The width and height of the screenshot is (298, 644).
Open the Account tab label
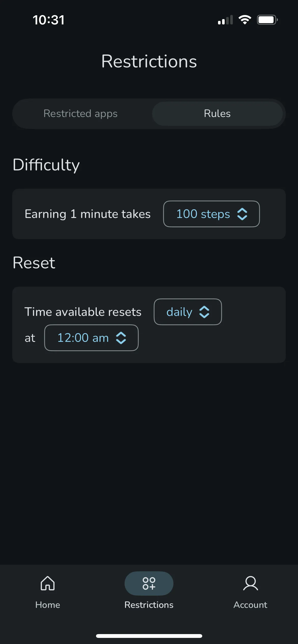pyautogui.click(x=251, y=605)
